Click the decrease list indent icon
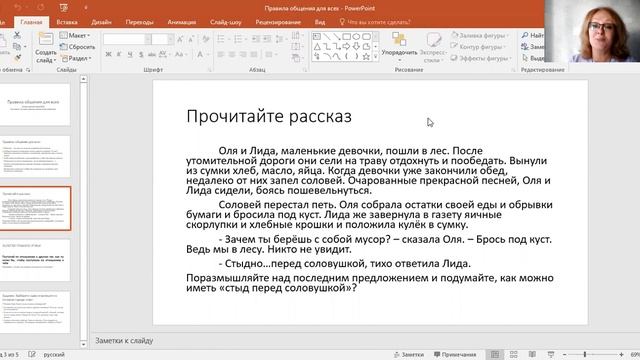Image resolution: width=640 pixels, height=360 pixels. tap(256, 39)
